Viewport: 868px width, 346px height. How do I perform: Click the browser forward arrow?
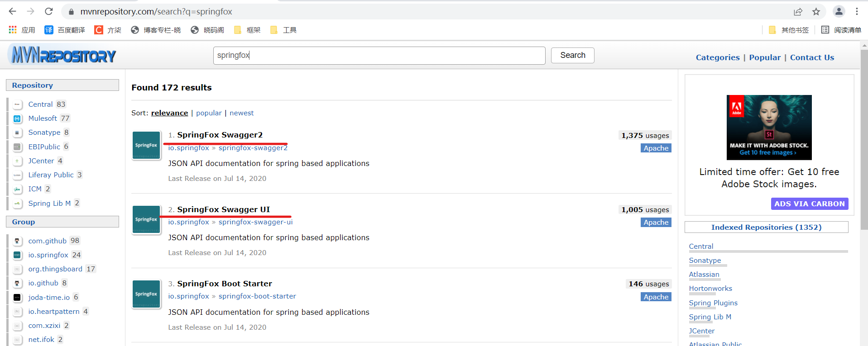pos(30,11)
